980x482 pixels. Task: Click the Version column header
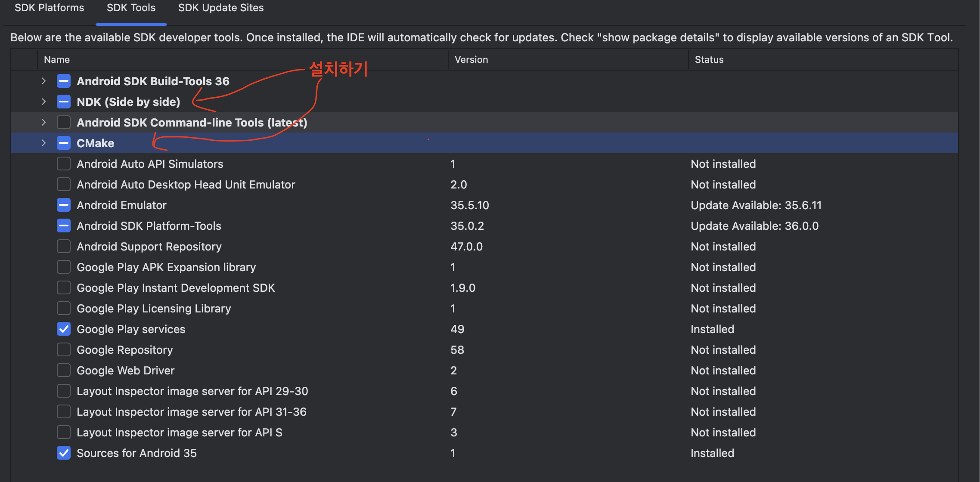471,59
